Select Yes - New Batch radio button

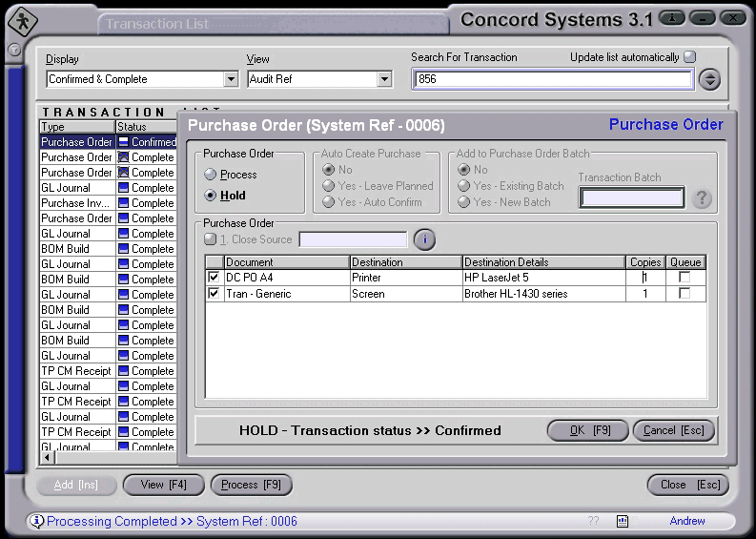tap(464, 201)
